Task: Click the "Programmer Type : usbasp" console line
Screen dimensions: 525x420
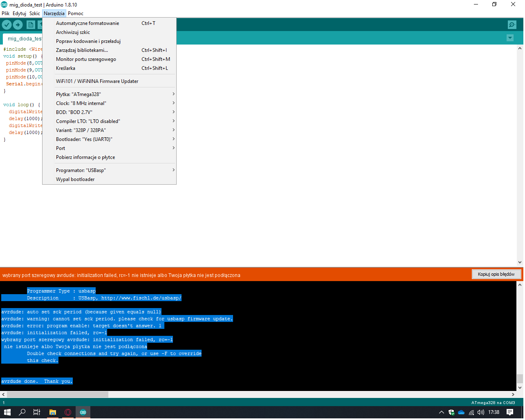Action: coord(61,291)
